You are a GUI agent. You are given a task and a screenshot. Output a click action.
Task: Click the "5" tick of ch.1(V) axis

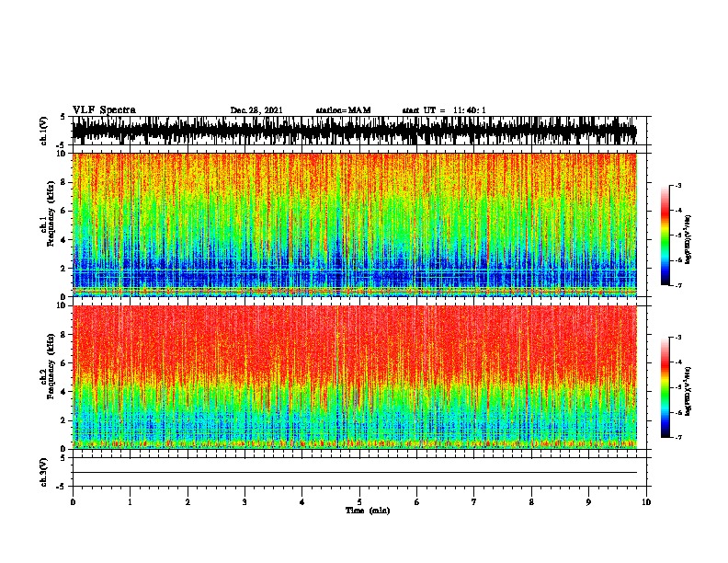[63, 117]
